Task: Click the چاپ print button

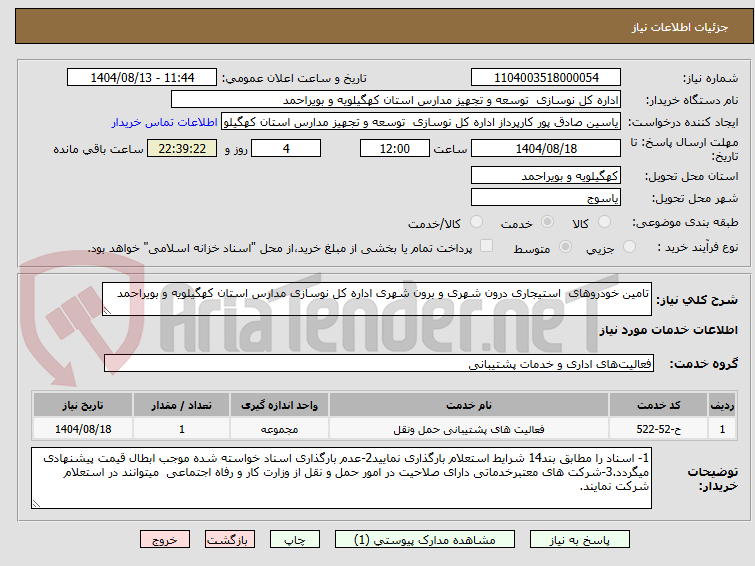Action: (x=295, y=540)
